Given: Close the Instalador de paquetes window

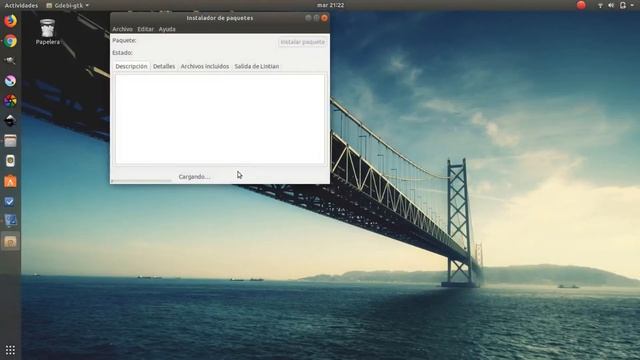Looking at the screenshot, I should pyautogui.click(x=324, y=18).
